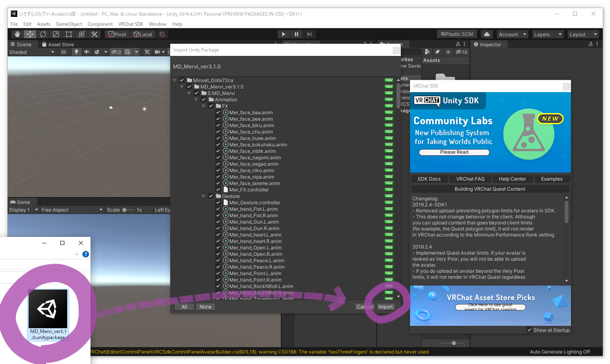Toggle 2D view in Scene
Viewport: 610px width, 364px height.
[x=64, y=52]
